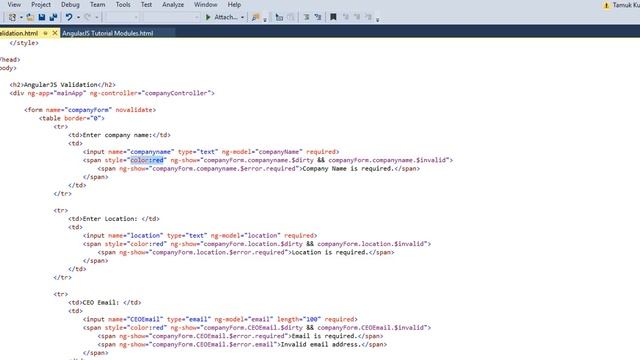Click the Find in Files toolbar icon
Viewport: 640px width, 360px height.
(x=256, y=17)
